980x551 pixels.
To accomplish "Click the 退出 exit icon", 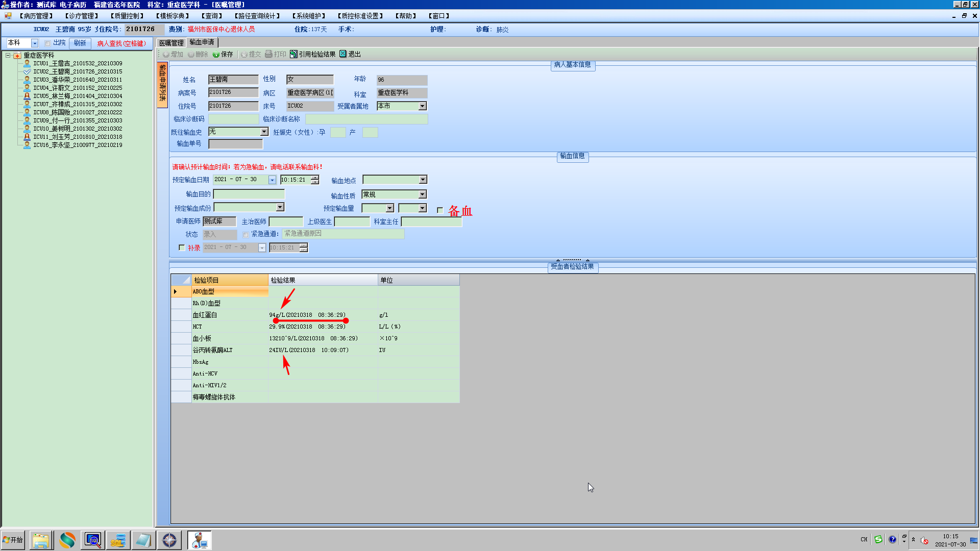I will tap(343, 54).
